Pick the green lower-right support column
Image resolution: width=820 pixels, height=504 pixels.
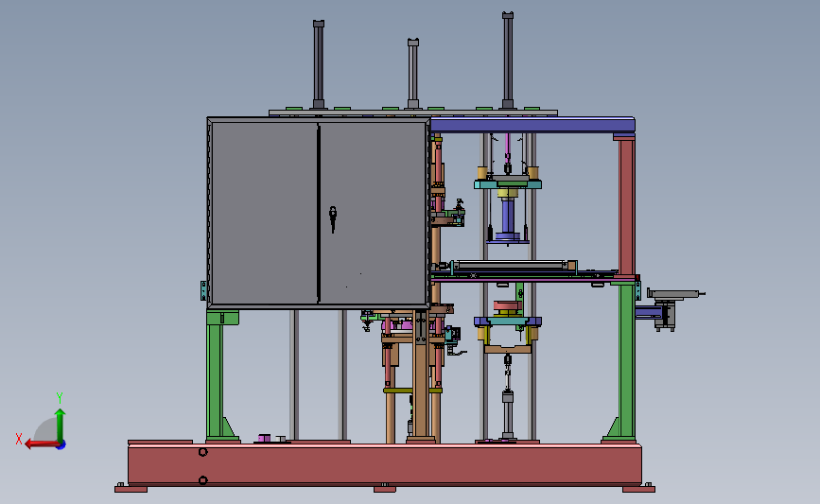[x=626, y=361]
